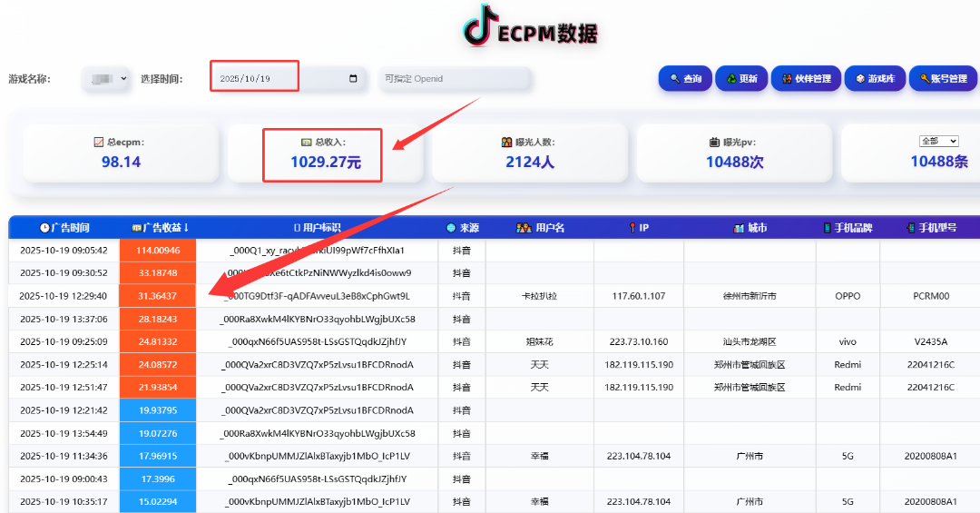Click the 更新 refresh button
This screenshot has width=980, height=513.
click(740, 79)
